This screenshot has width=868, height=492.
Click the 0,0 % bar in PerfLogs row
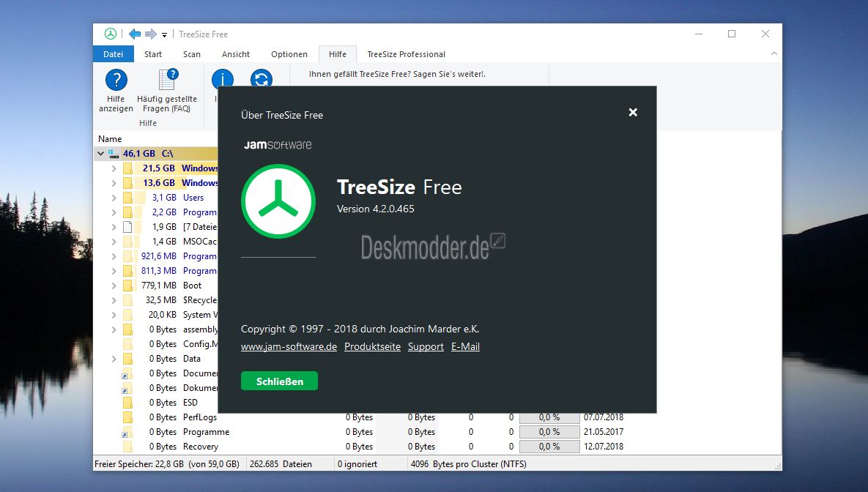549,417
